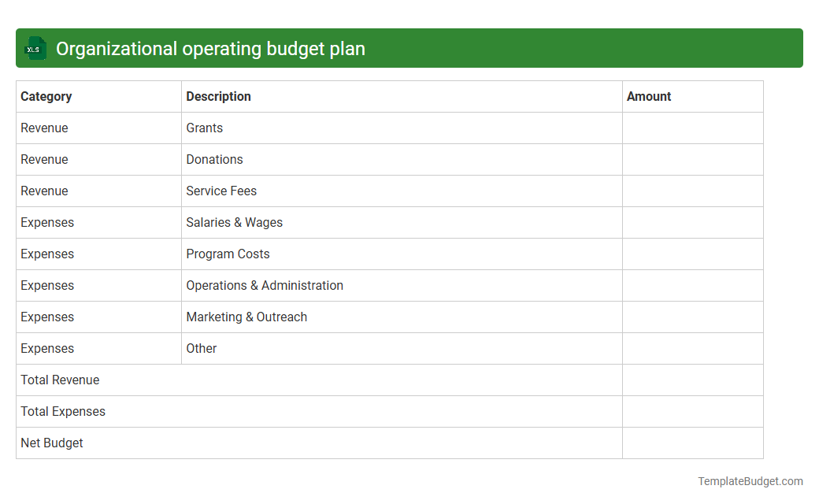This screenshot has height=504, width=819.
Task: Click the Category column header
Action: [x=46, y=96]
